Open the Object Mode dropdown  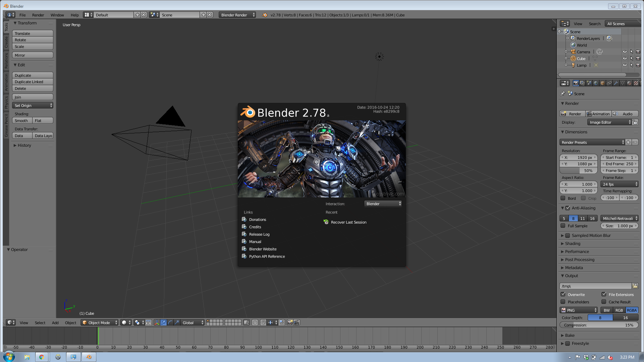point(100,322)
